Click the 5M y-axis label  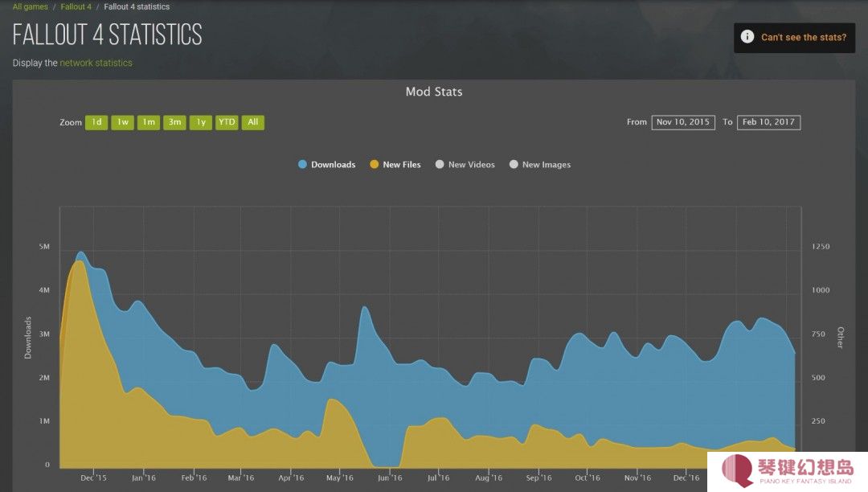pyautogui.click(x=44, y=247)
